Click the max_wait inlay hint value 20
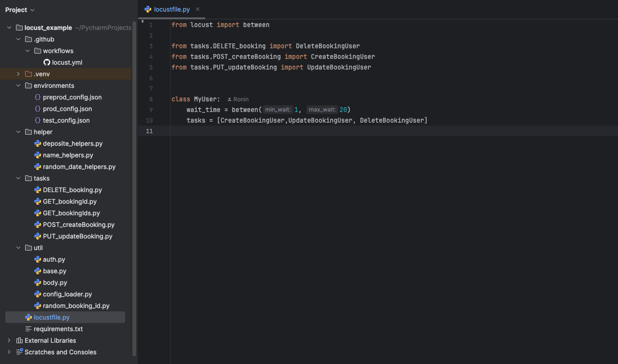The width and height of the screenshot is (618, 364). (x=344, y=110)
